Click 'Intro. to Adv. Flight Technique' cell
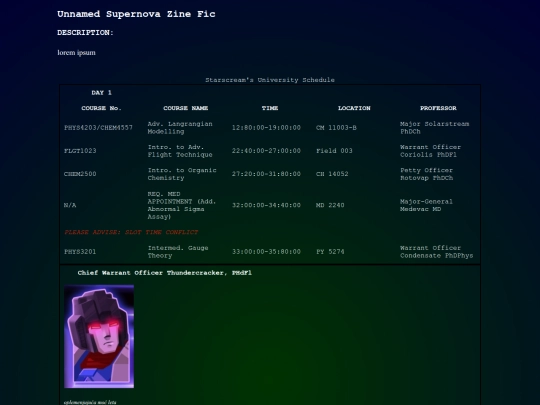Image resolution: width=540 pixels, height=405 pixels. [x=180, y=151]
